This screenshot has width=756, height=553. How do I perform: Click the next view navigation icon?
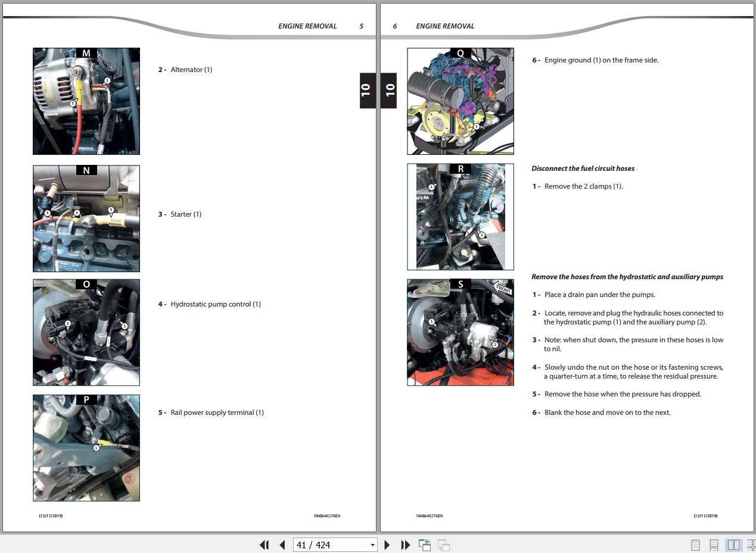443,545
